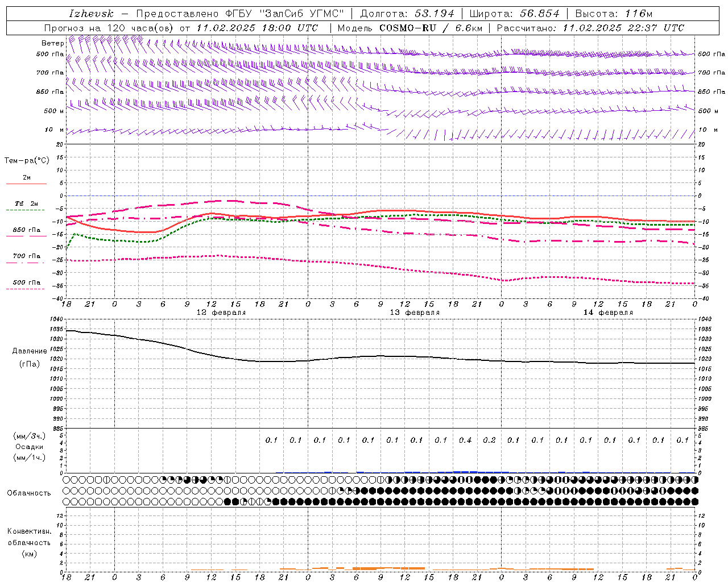The height and width of the screenshot is (582, 728).
Task: Click the left pressure axis value "1040"
Action: pyautogui.click(x=56, y=319)
